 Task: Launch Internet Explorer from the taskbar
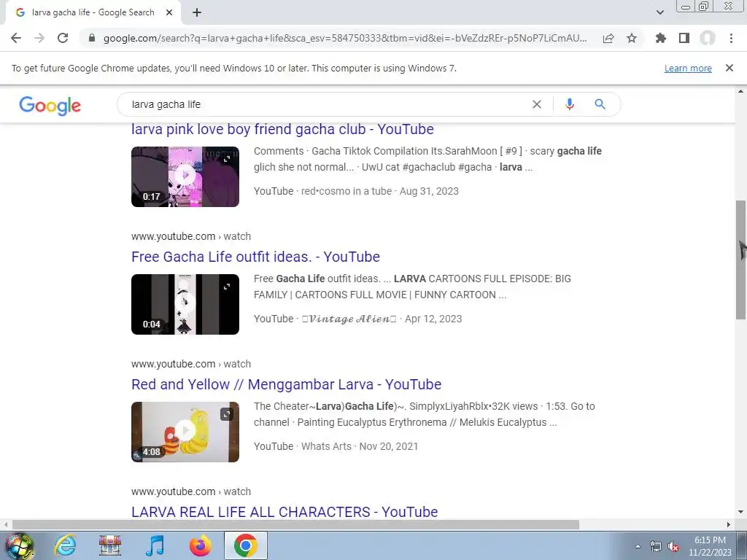[65, 545]
